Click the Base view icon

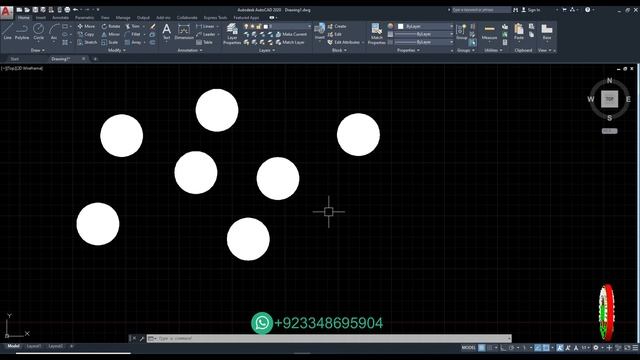[547, 31]
